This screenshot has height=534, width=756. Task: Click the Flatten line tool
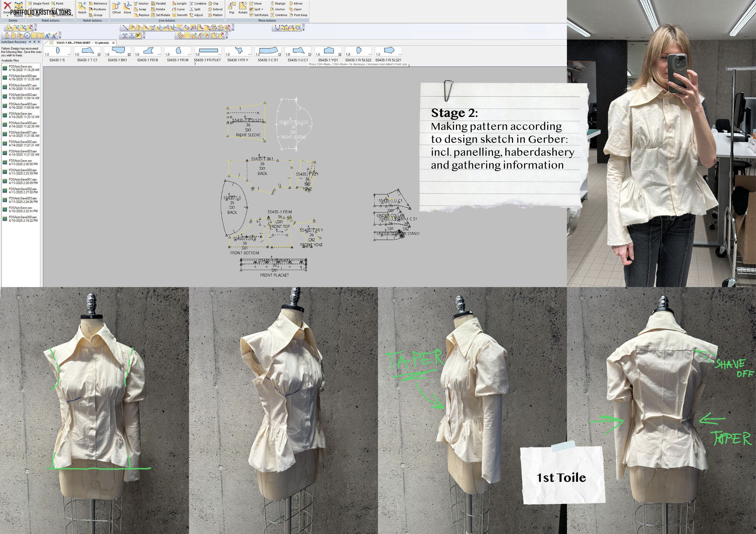click(215, 15)
